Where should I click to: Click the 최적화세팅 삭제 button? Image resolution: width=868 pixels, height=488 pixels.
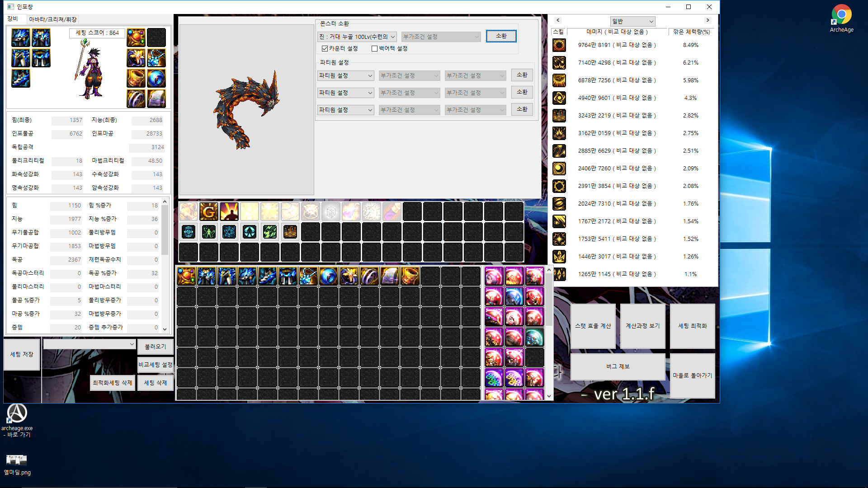point(113,383)
